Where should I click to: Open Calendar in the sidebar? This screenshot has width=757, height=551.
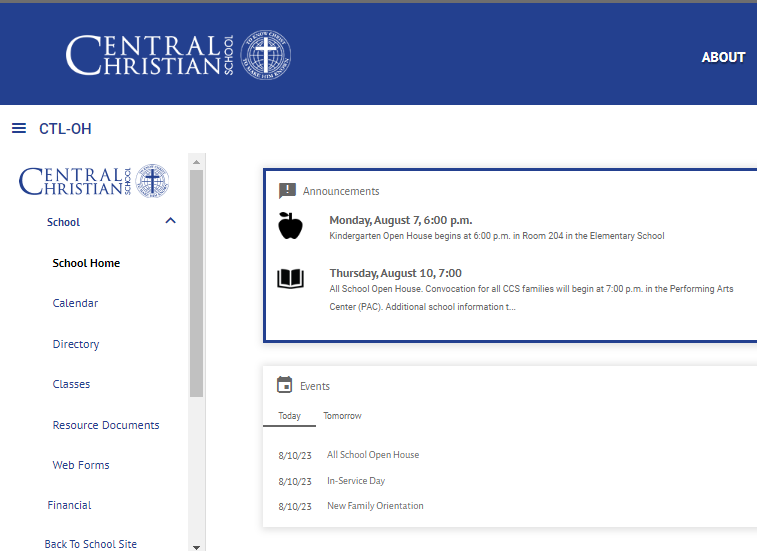click(x=75, y=303)
